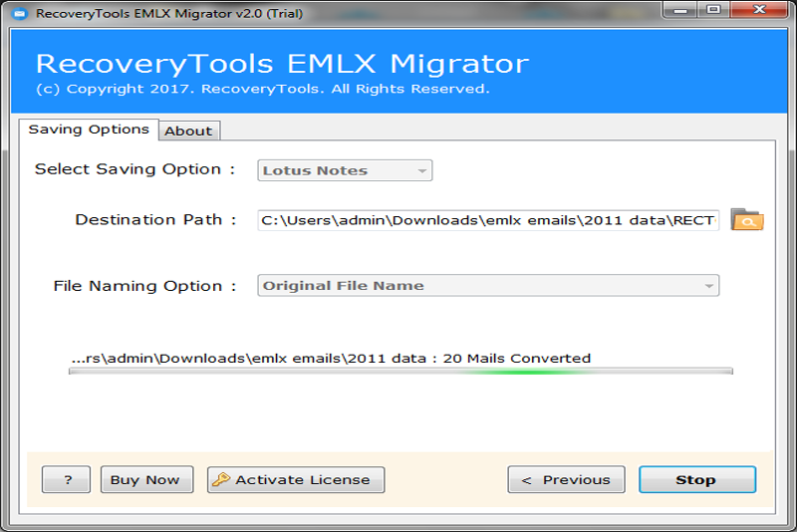Expand the File Naming Option combo box
The image size is (797, 532).
pos(488,286)
